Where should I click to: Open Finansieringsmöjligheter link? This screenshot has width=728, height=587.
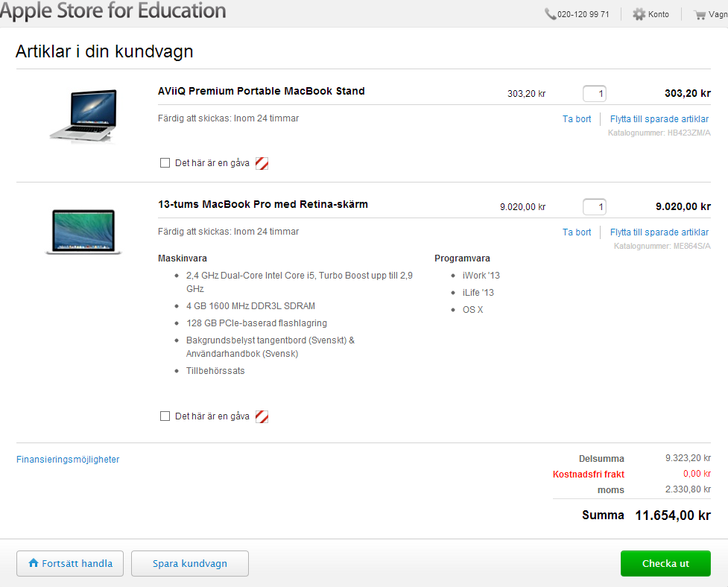68,460
